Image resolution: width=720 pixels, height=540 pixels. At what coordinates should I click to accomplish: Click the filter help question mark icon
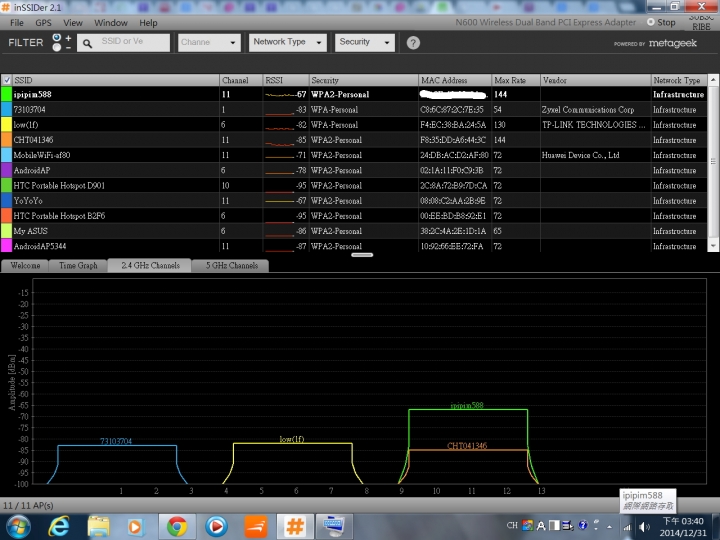point(413,43)
